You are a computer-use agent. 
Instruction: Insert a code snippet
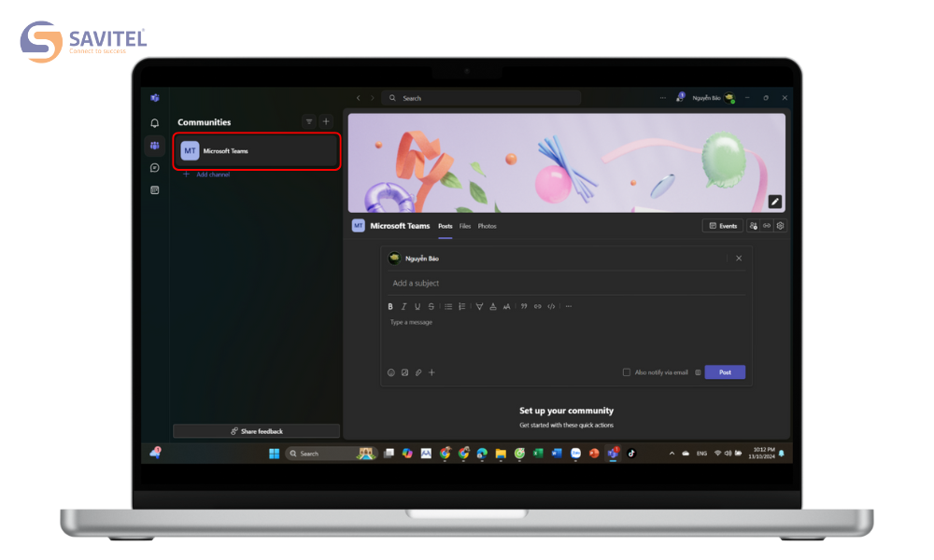point(552,306)
